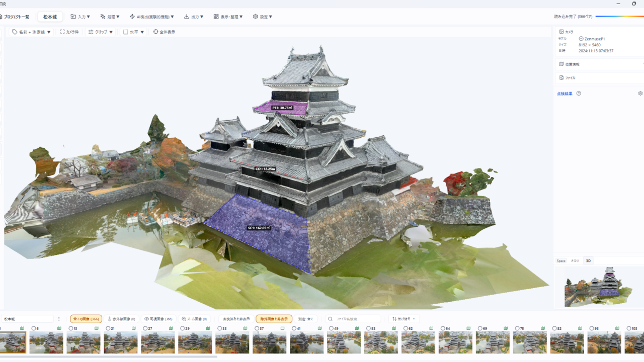Open 点検結果 settings gear icon
This screenshot has height=362, width=644.
click(x=640, y=94)
